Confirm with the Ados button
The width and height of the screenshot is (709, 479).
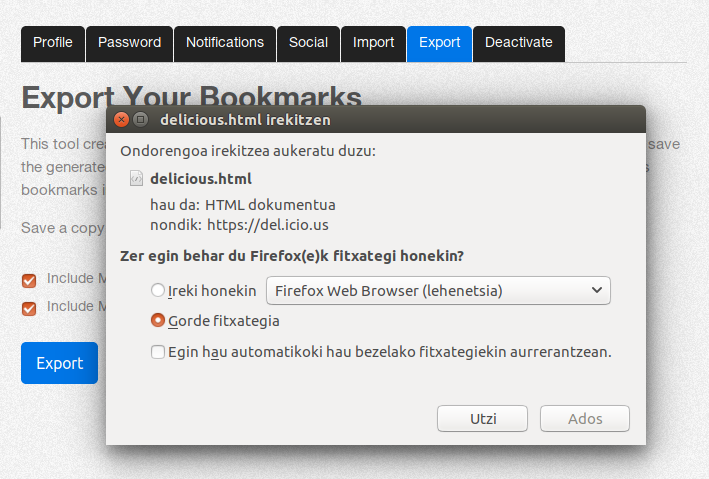point(584,418)
